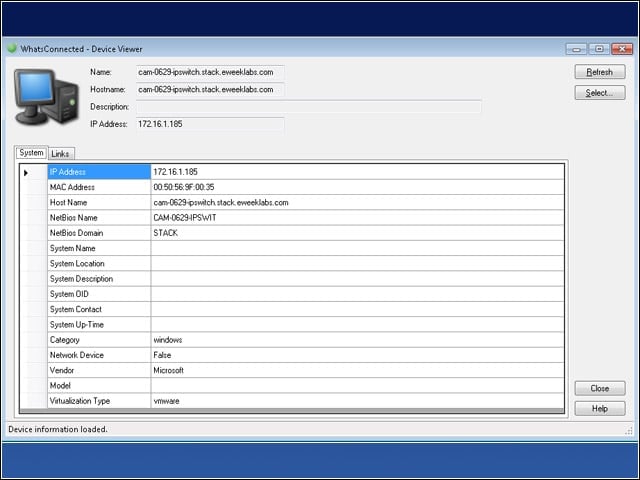Click the Name input field
This screenshot has height=480, width=640.
[210, 72]
